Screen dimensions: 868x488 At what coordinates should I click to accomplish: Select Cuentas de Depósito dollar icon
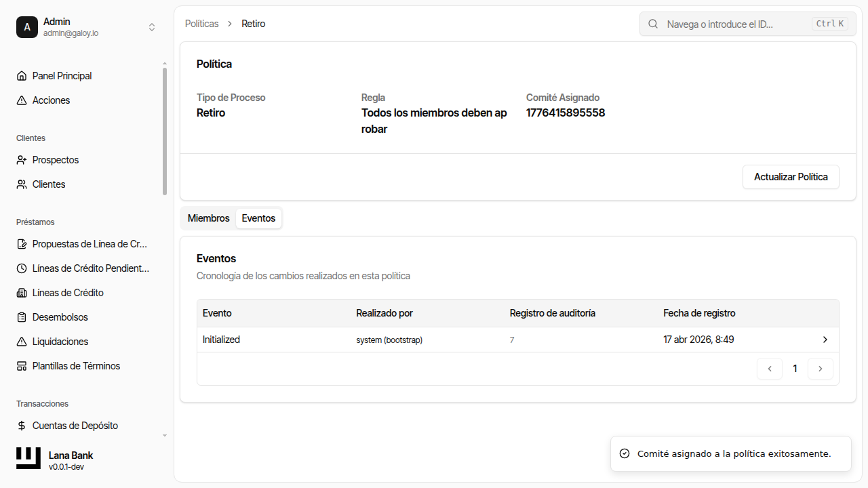coord(21,425)
